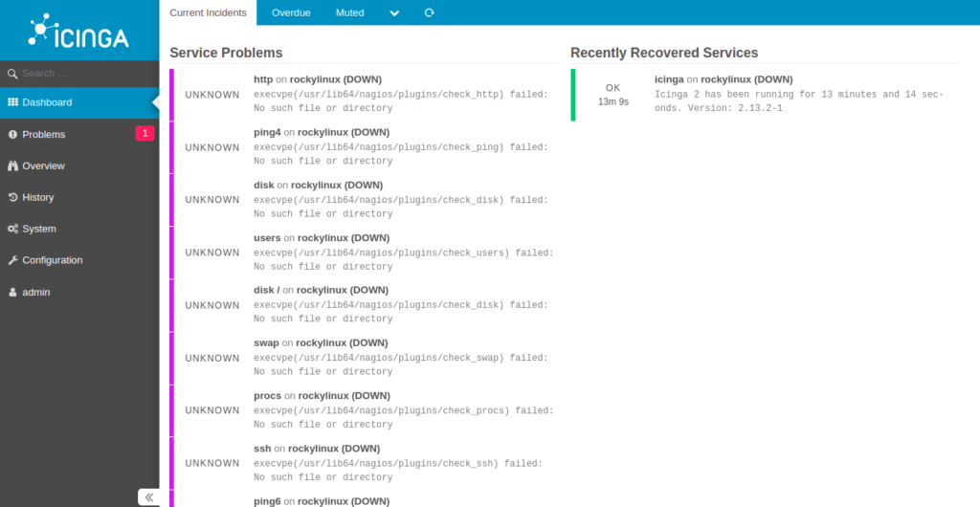
Task: Open the procs service link
Action: (x=268, y=396)
